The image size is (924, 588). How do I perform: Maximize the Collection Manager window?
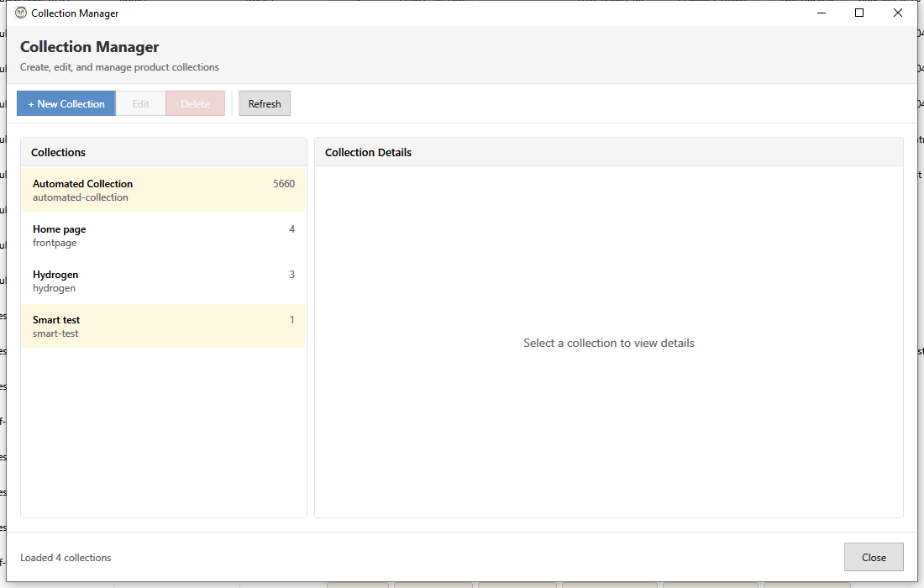click(x=859, y=13)
